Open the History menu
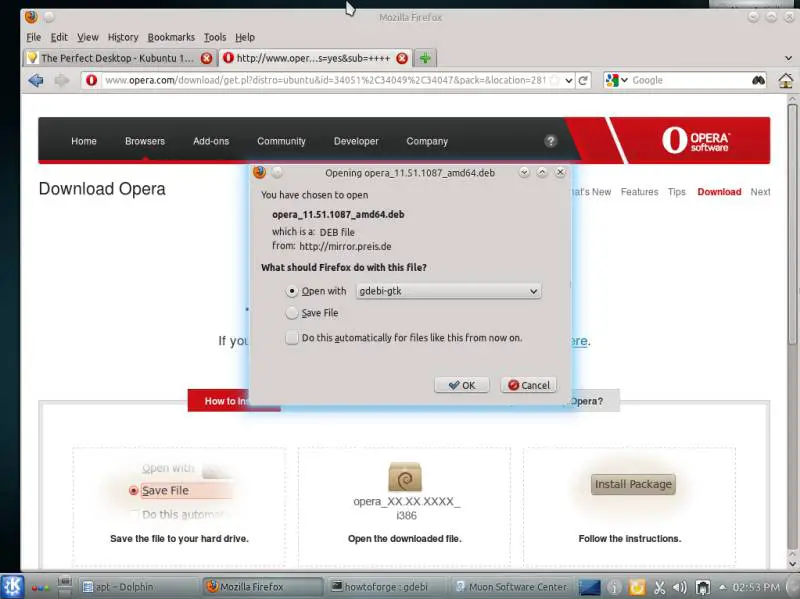Viewport: 800px width, 599px height. click(x=123, y=37)
